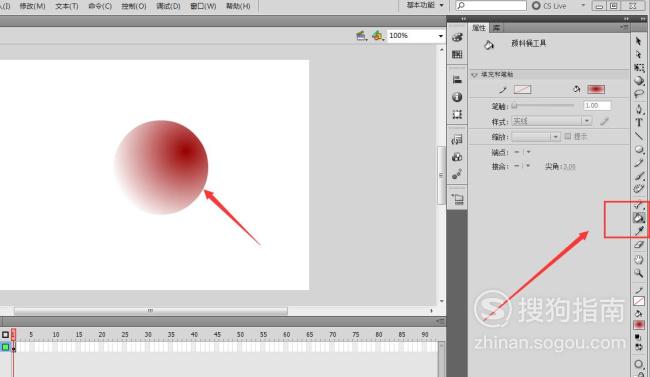Open the Transform panel icon
Viewport: 650px width, 377px height.
click(457, 114)
